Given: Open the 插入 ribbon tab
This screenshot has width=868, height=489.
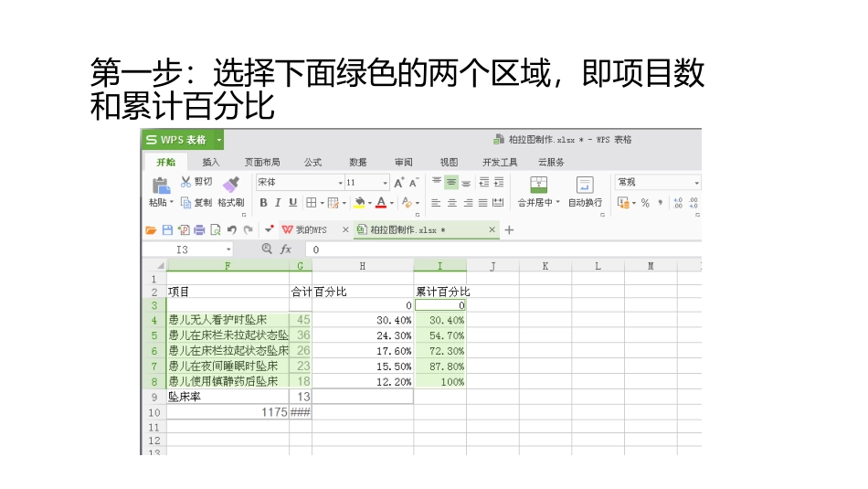Looking at the screenshot, I should [211, 163].
